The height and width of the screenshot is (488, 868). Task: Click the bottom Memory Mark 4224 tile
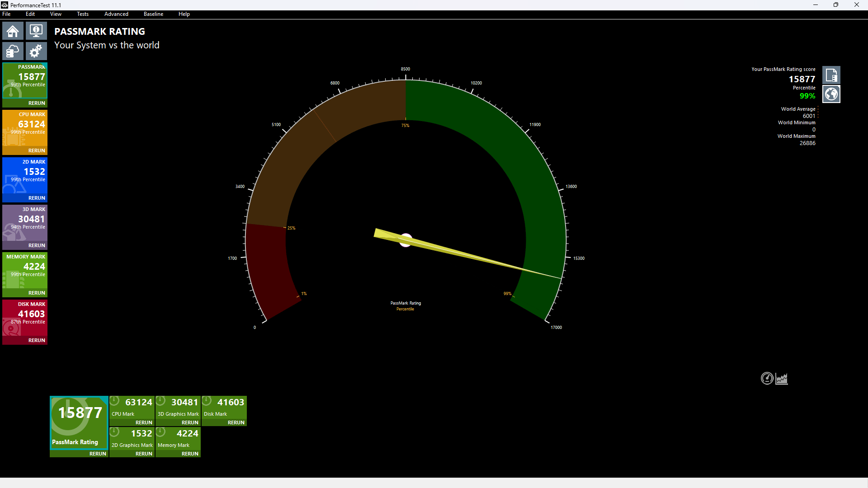tap(178, 438)
